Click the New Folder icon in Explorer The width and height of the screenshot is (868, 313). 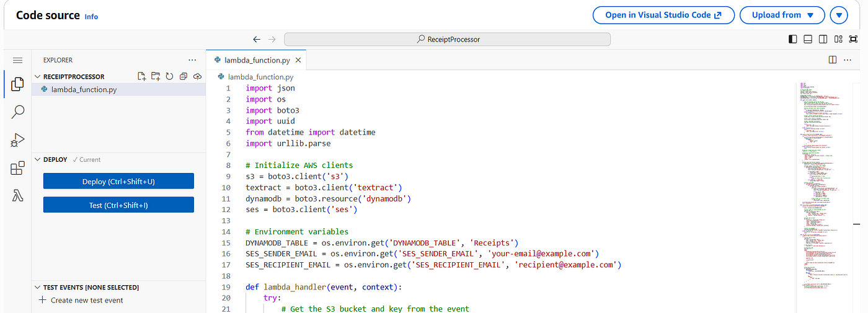[156, 76]
